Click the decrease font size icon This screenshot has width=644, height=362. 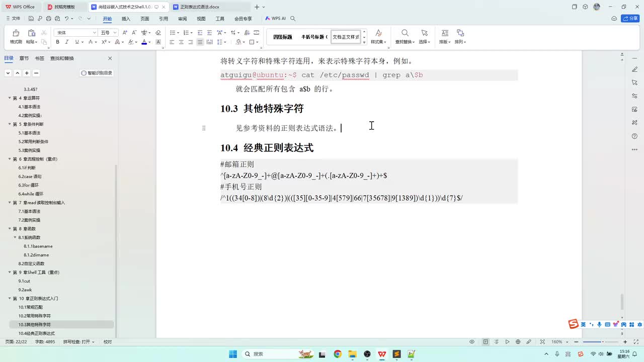click(x=134, y=33)
